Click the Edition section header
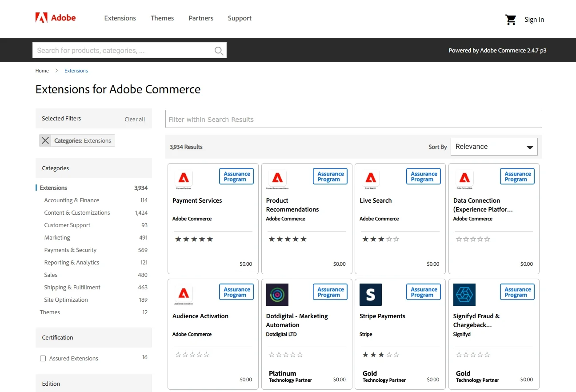This screenshot has height=392, width=576. click(94, 383)
